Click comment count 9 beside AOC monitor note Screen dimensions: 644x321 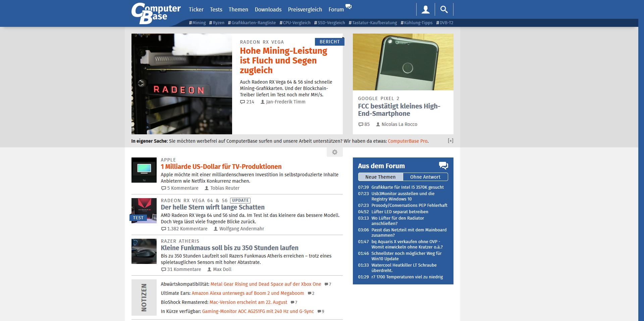(x=321, y=312)
